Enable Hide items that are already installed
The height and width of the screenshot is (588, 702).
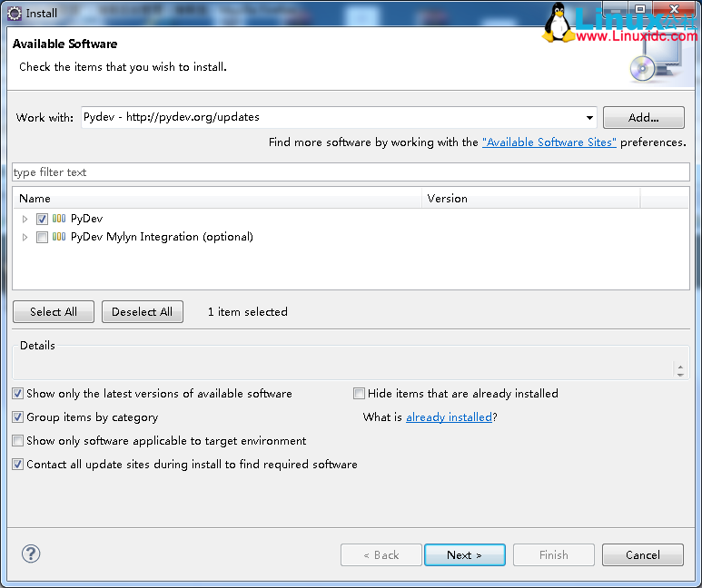tap(360, 394)
